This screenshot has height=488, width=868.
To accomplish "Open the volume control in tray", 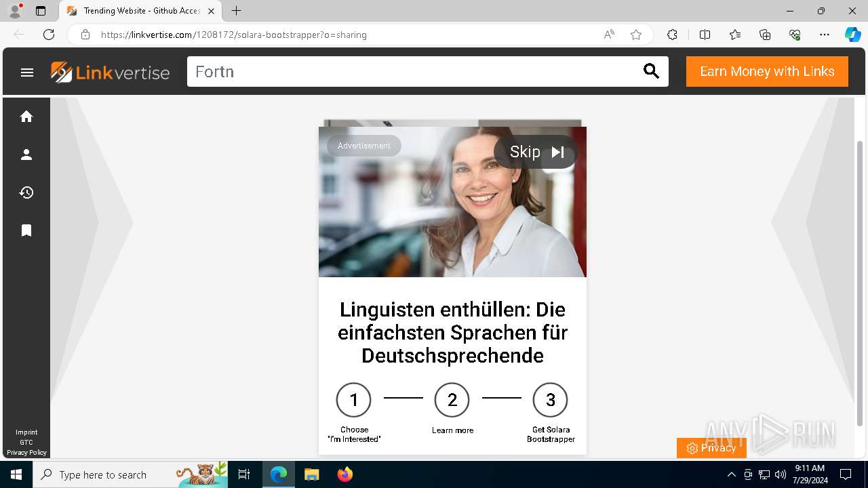I will pyautogui.click(x=781, y=474).
